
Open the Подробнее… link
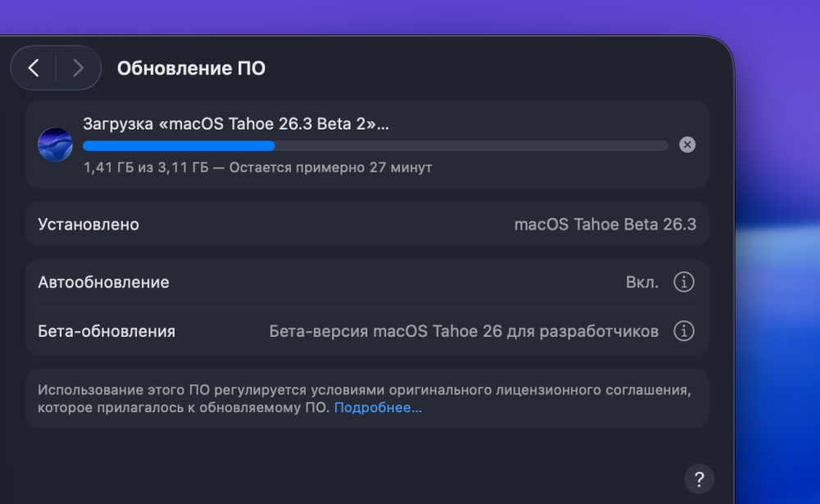[377, 408]
